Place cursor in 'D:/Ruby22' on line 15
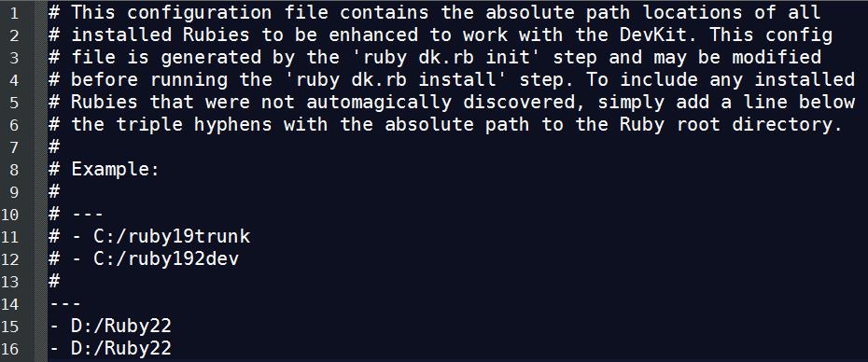The height and width of the screenshot is (362, 868). click(x=121, y=327)
